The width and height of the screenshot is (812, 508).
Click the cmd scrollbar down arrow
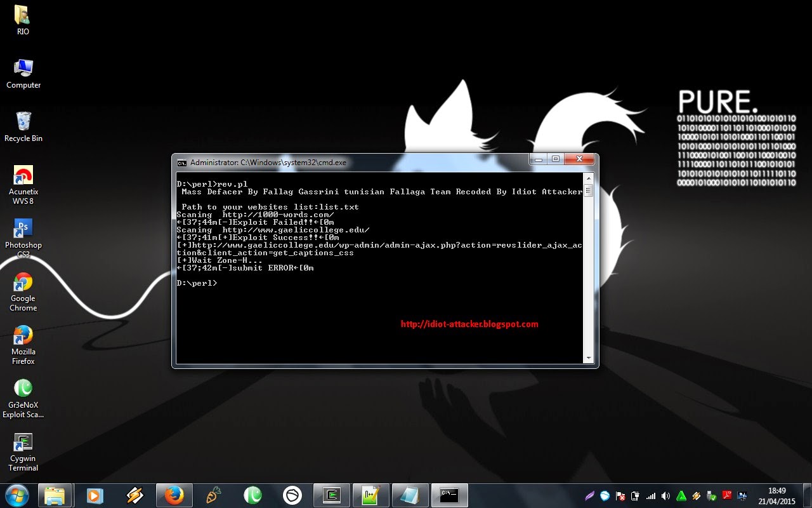[589, 358]
